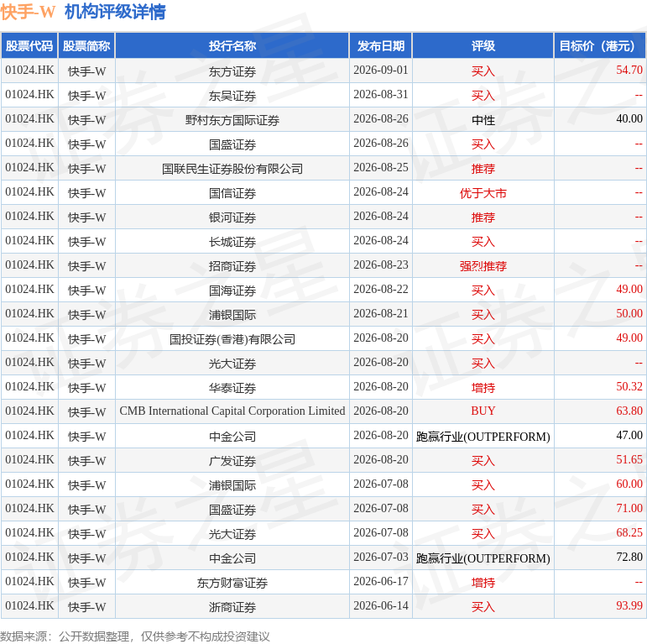Viewport: 647px width, 644px height.
Task: Select the 54.70 target price cell
Action: (x=629, y=71)
